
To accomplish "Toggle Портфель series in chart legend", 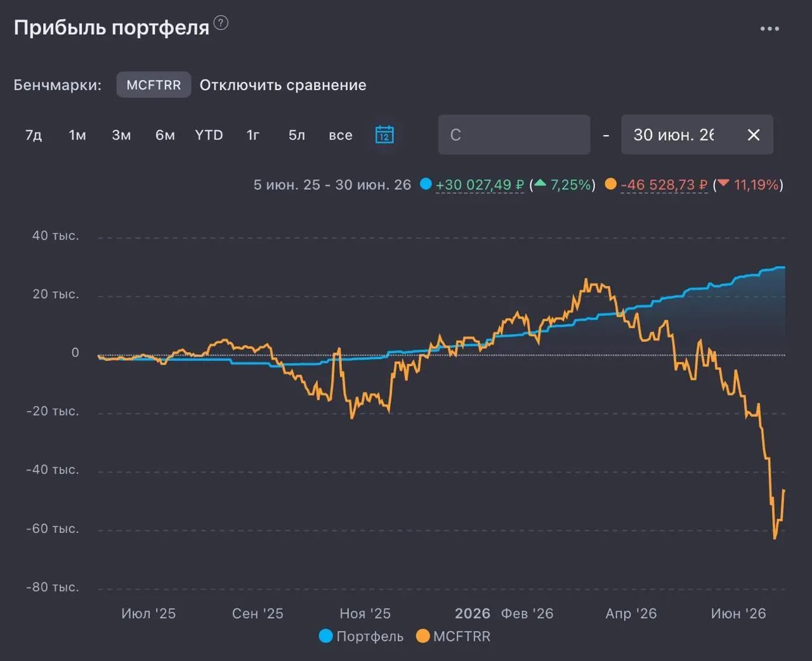I will pos(361,636).
